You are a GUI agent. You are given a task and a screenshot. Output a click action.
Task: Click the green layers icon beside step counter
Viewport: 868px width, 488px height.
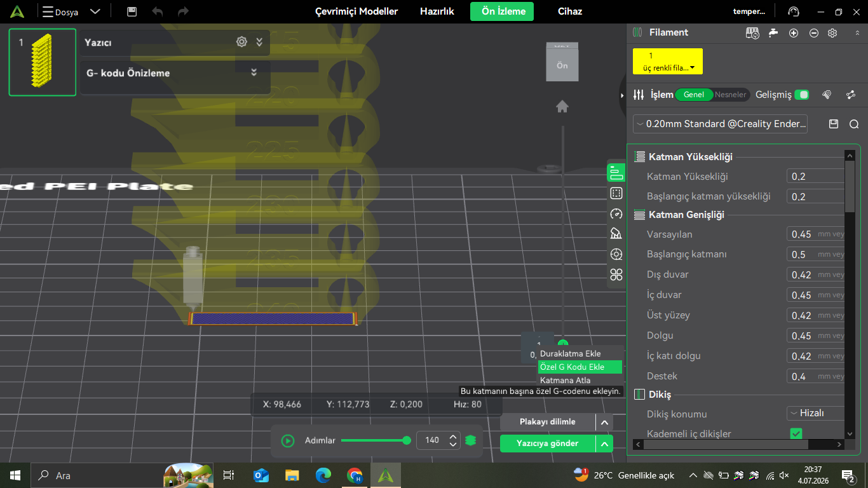tap(470, 440)
